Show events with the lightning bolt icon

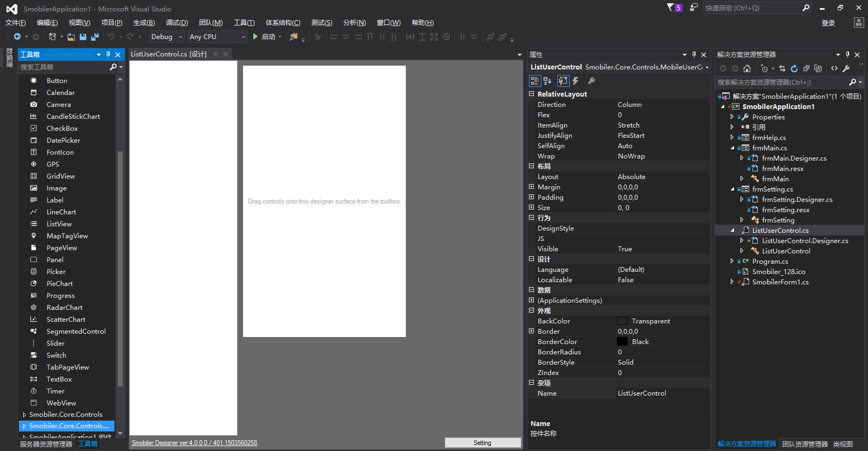click(576, 81)
